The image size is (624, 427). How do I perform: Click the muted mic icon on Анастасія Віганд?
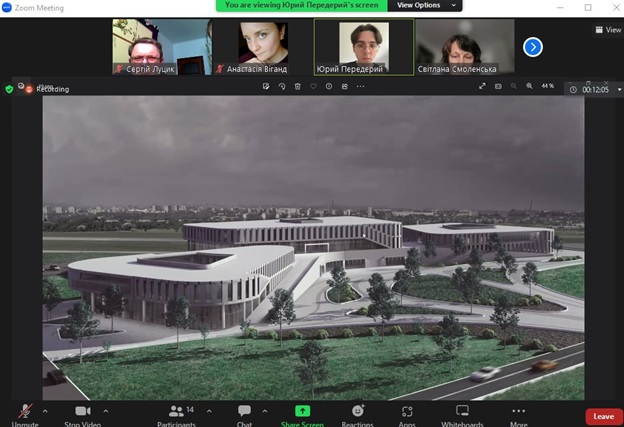coord(219,69)
